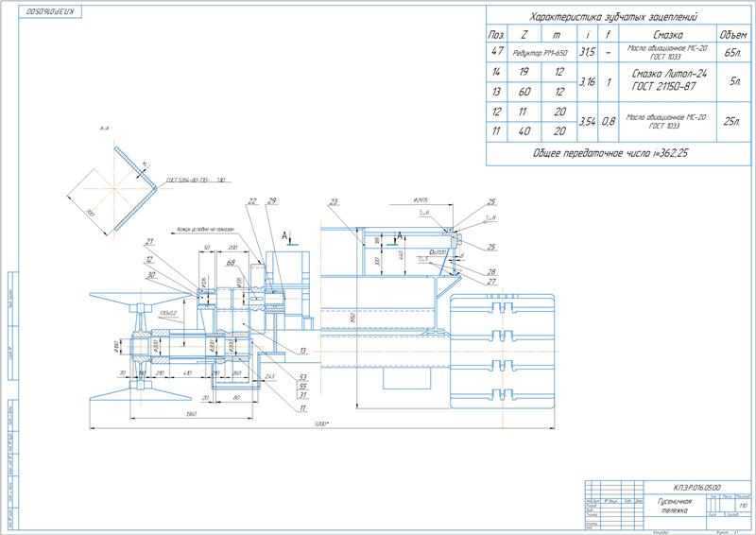This screenshot has height=535, width=756.
Task: Click callout number "29"
Action: point(271,201)
